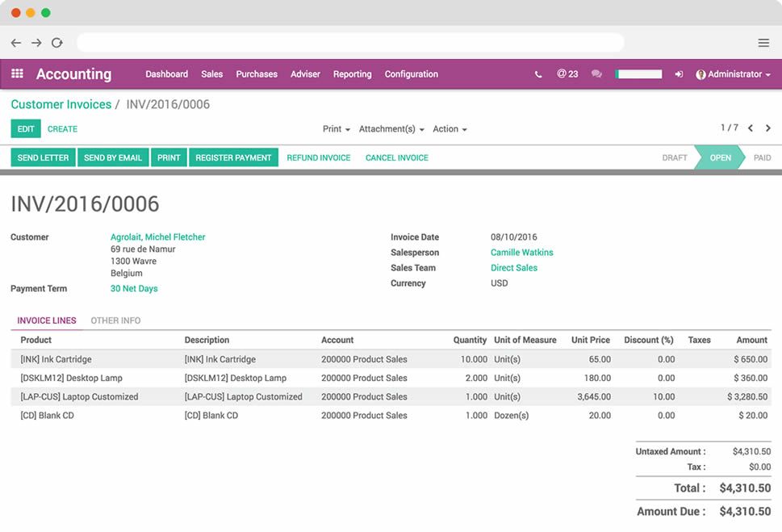Click the REGISTER PAYMENT button

233,157
